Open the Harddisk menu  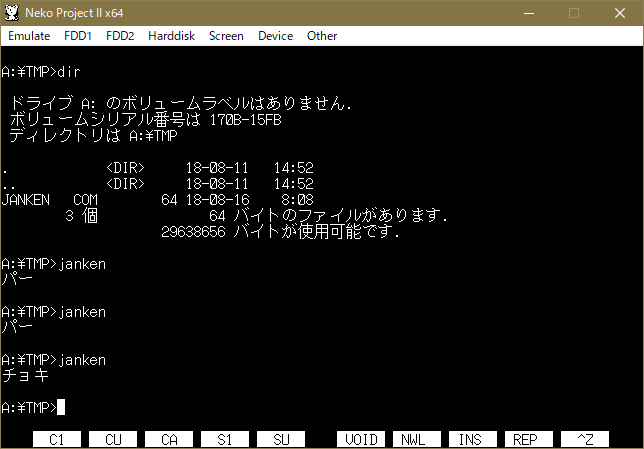click(x=172, y=36)
